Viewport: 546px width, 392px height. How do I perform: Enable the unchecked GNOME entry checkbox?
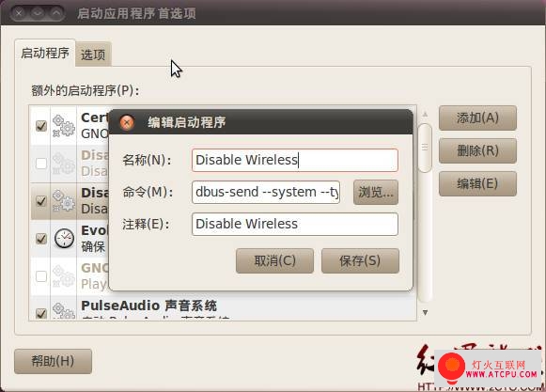click(x=41, y=276)
